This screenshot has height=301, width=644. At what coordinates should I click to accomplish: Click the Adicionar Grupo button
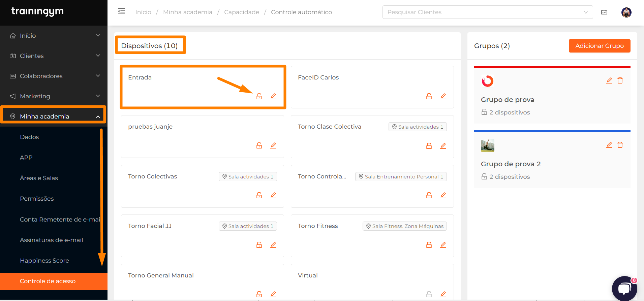[600, 46]
